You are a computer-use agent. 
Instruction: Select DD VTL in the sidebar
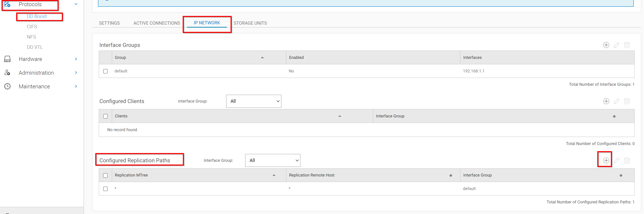35,47
